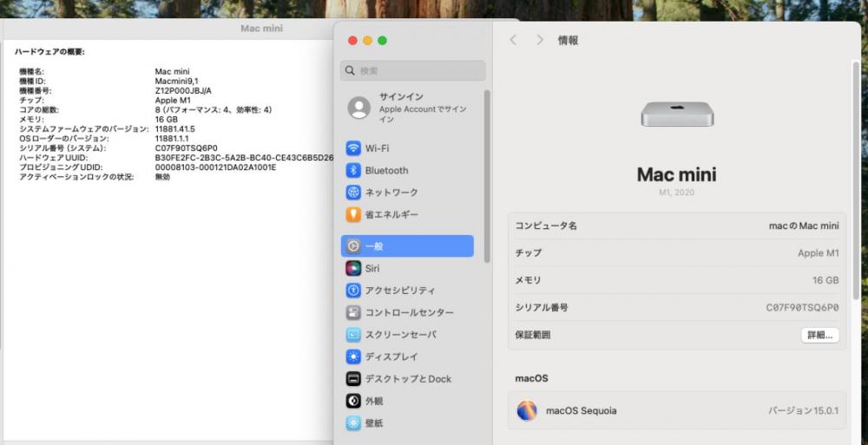
Task: Click the ディスプレイ sun icon
Action: tap(353, 357)
